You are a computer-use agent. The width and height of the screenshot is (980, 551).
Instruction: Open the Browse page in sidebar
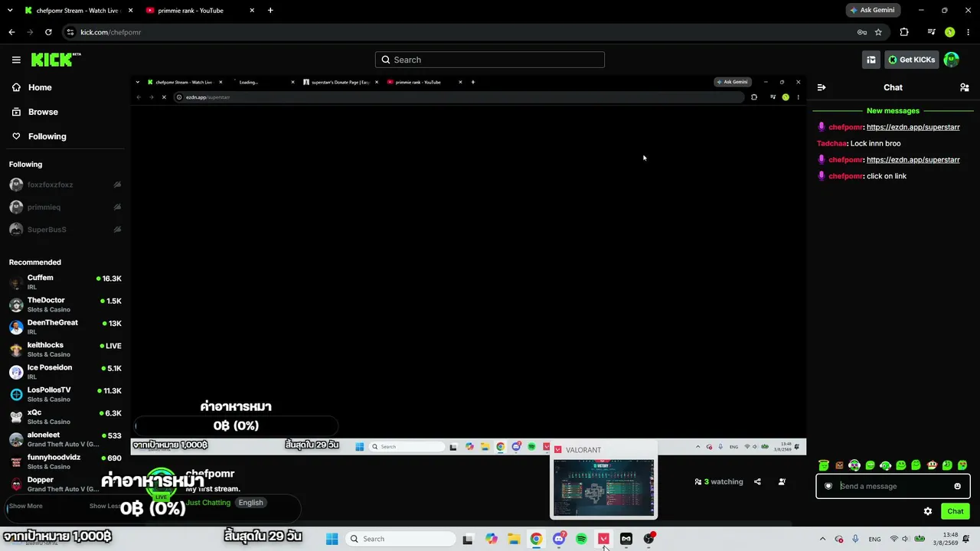click(43, 112)
